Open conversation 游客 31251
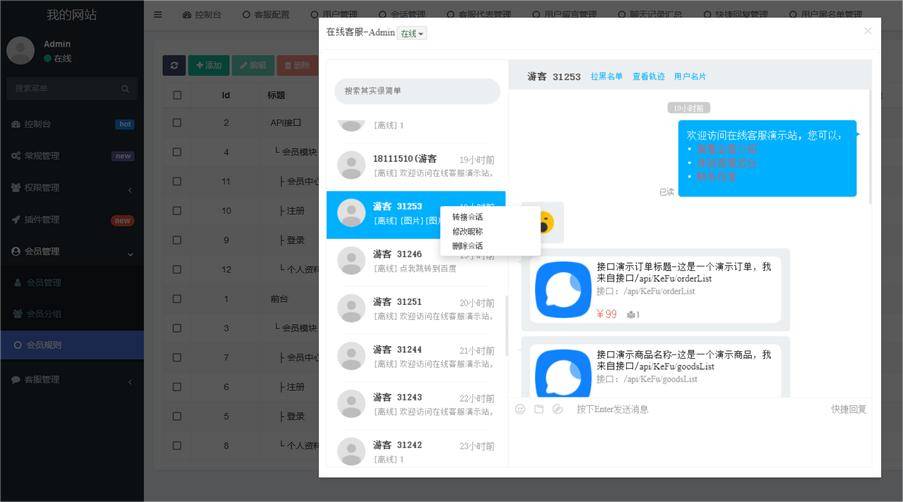Viewport: 903px width, 502px height. pyautogui.click(x=416, y=309)
